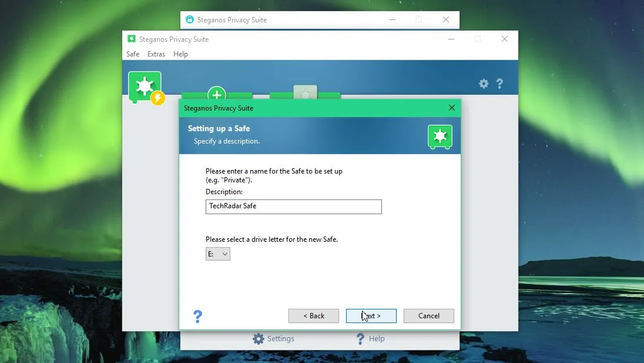Go back with the < Back button
This screenshot has height=363, width=644.
[x=314, y=316]
